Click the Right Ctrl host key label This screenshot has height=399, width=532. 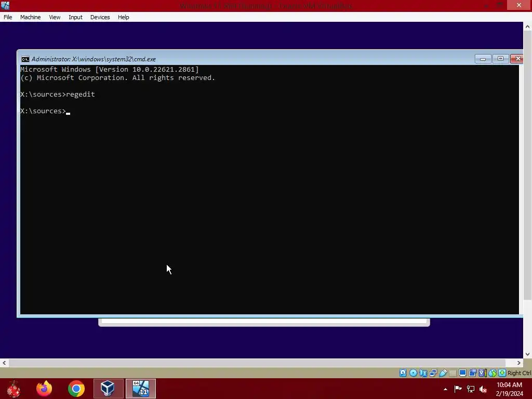coord(520,373)
